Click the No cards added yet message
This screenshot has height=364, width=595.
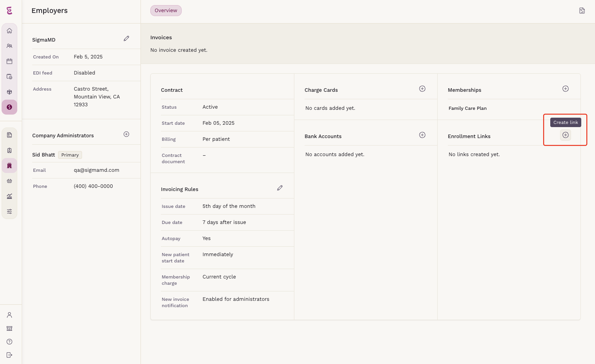(330, 108)
